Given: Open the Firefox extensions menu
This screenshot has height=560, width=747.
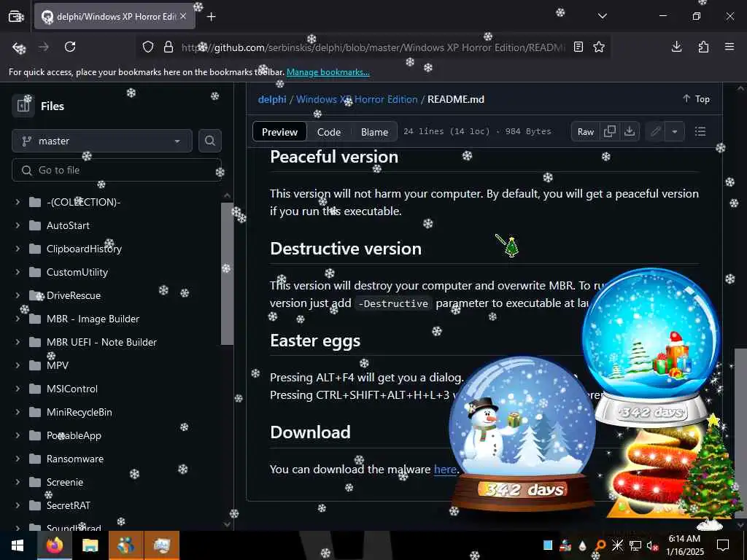Looking at the screenshot, I should (703, 47).
